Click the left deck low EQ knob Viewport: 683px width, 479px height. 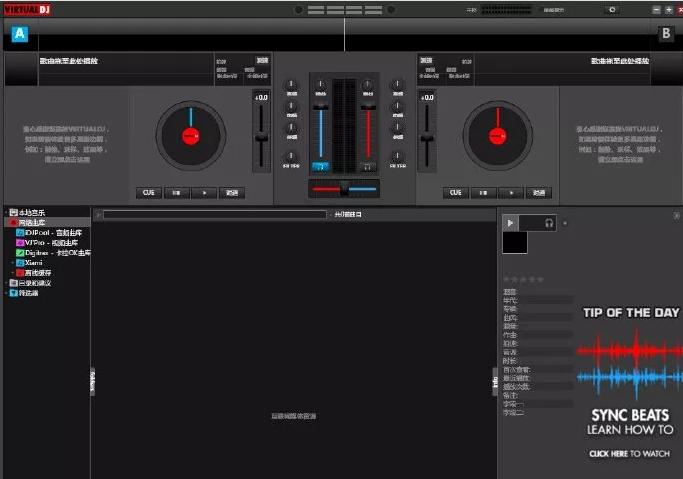click(x=291, y=128)
